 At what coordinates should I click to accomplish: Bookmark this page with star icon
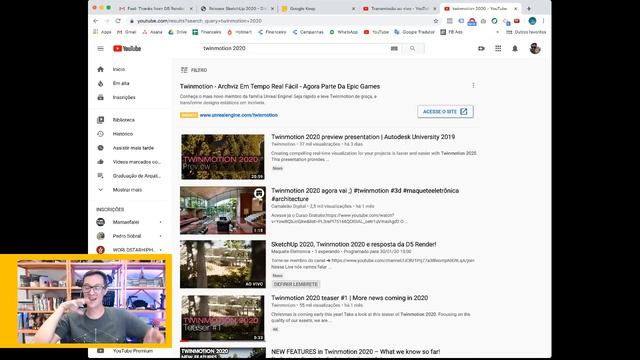436,21
